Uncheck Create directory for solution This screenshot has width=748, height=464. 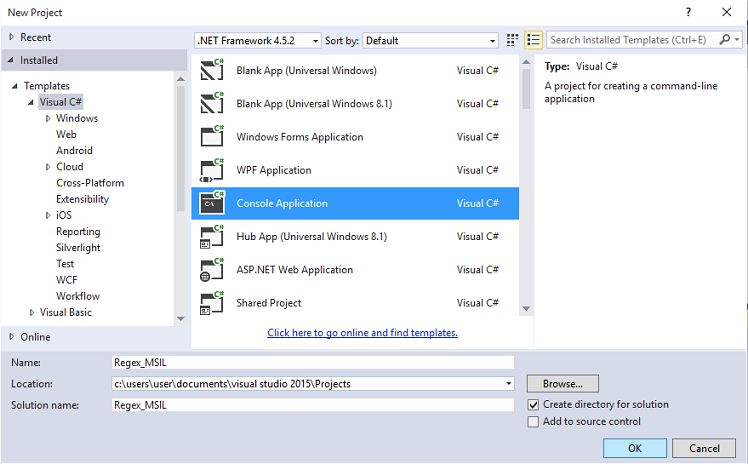(x=533, y=405)
